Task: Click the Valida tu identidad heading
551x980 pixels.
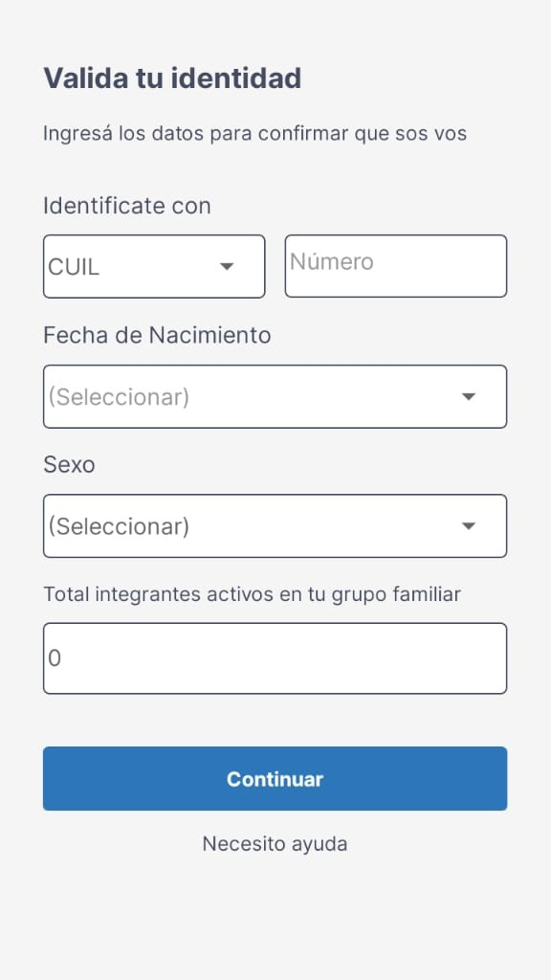Action: point(171,78)
